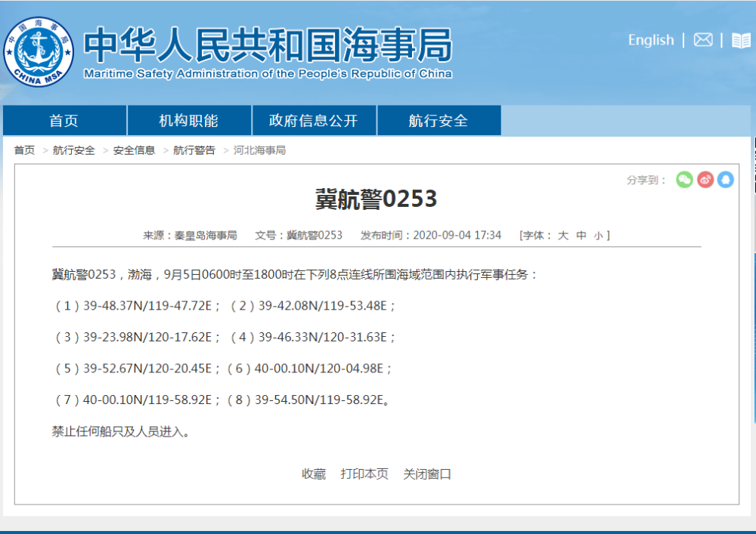Open the 首页 navigation tab
Viewport: 756px width, 534px height.
[65, 119]
